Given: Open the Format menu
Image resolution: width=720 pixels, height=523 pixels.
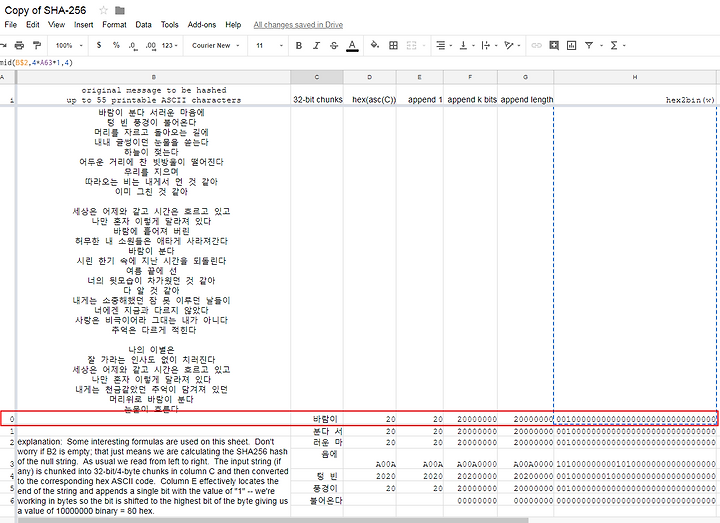Looking at the screenshot, I should (114, 25).
